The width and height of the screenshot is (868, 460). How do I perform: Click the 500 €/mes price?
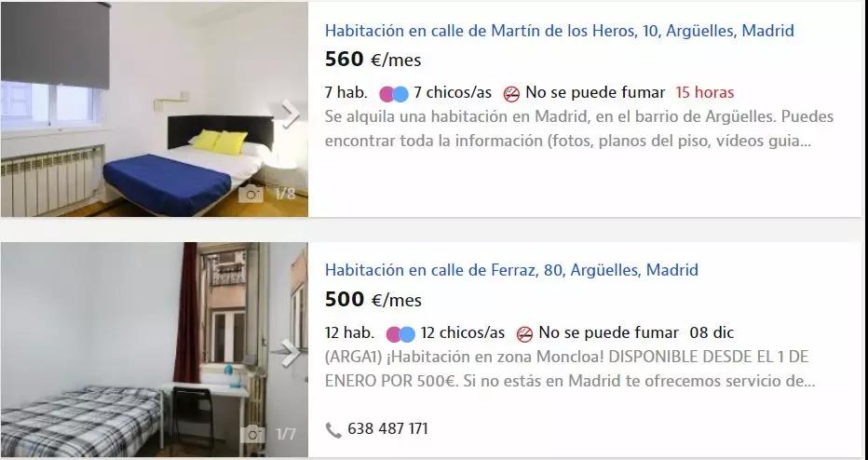tap(373, 300)
